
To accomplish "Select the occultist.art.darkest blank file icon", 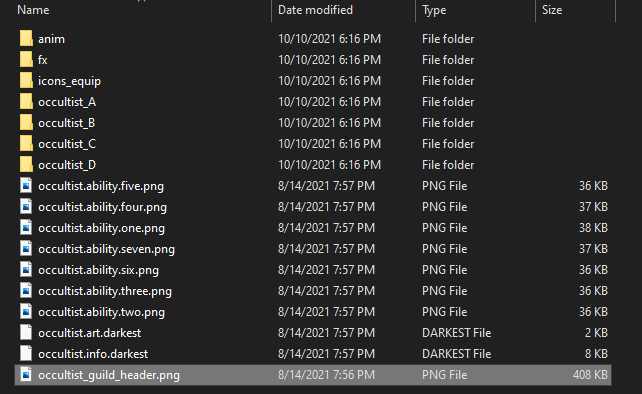I will (x=26, y=333).
